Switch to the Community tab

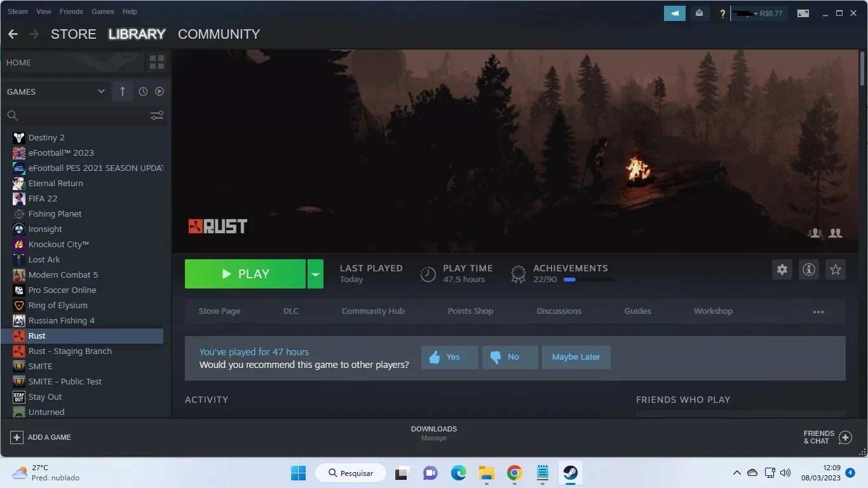[x=219, y=34]
